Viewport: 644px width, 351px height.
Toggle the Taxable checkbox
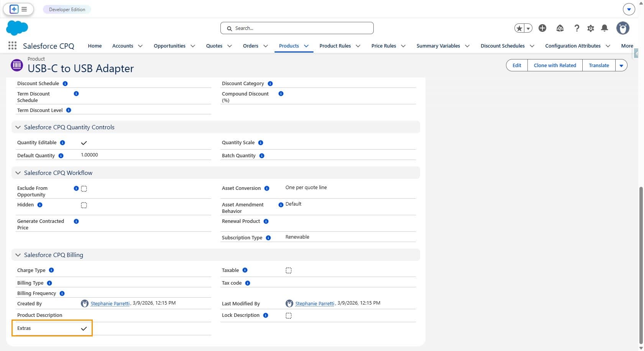tap(289, 270)
